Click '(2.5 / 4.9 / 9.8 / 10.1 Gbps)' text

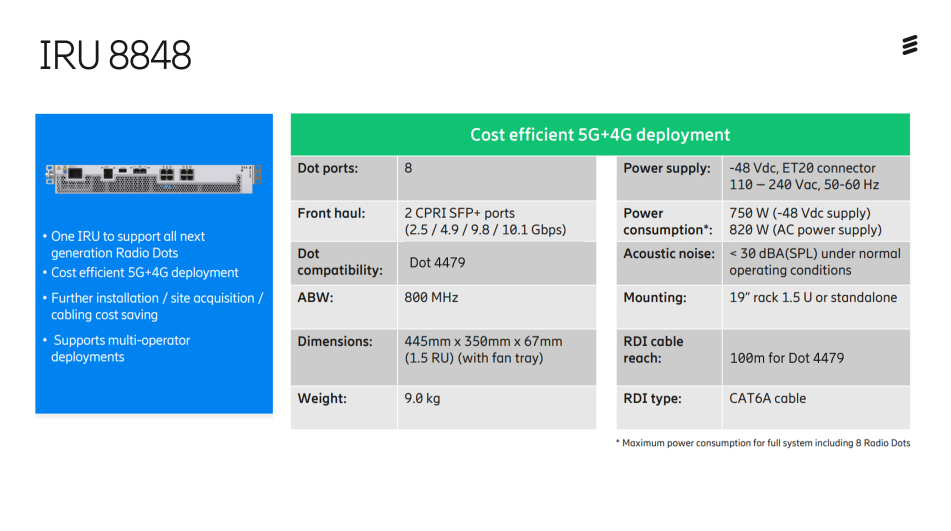pyautogui.click(x=485, y=230)
